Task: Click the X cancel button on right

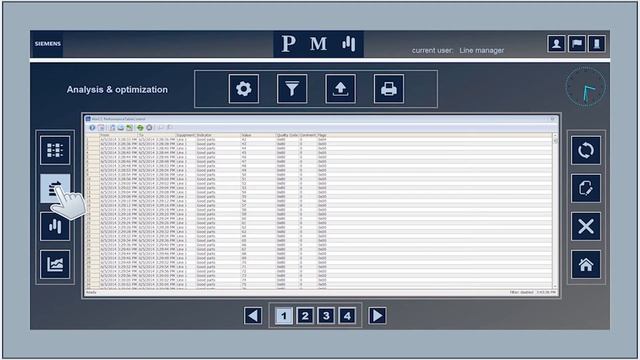Action: click(586, 226)
